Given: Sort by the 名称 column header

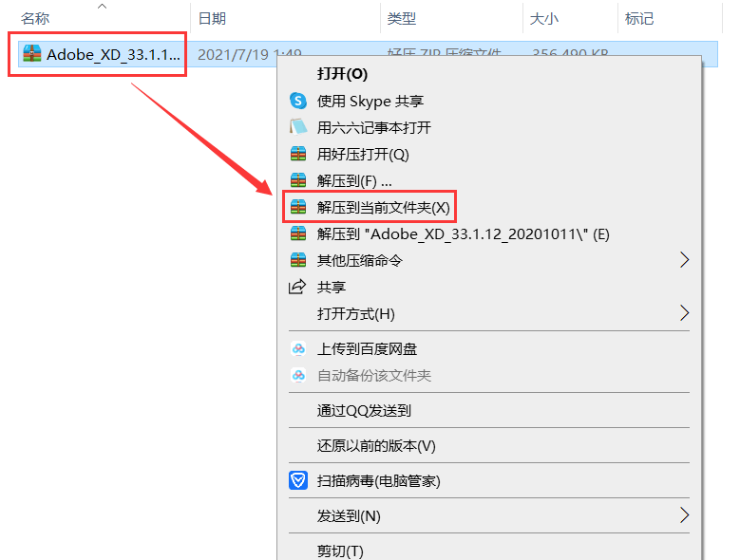Looking at the screenshot, I should [35, 18].
